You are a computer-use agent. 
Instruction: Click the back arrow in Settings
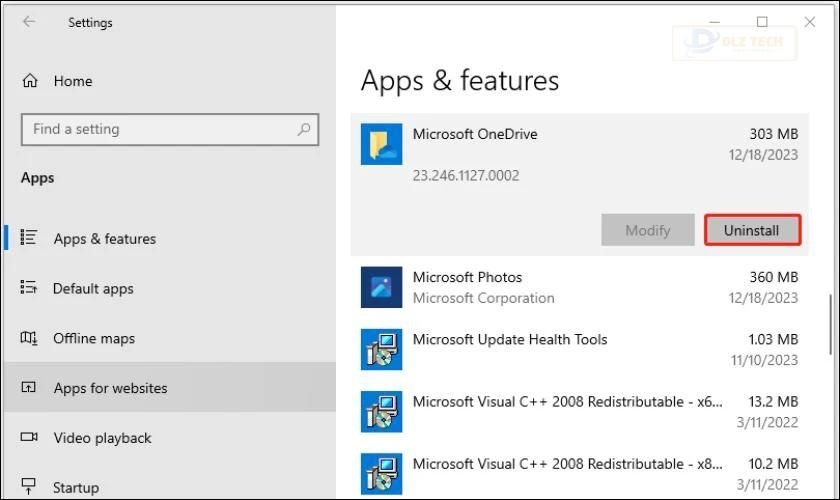[29, 22]
